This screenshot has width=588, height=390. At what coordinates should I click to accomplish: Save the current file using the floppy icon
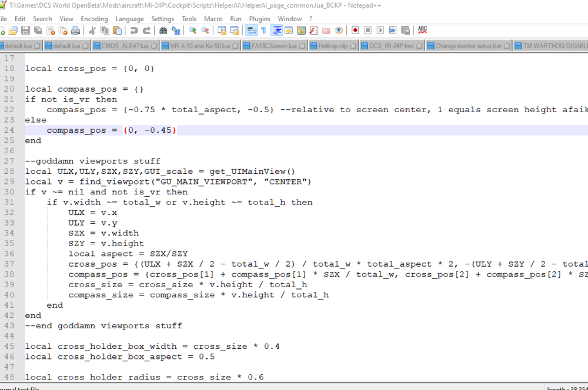(25, 31)
